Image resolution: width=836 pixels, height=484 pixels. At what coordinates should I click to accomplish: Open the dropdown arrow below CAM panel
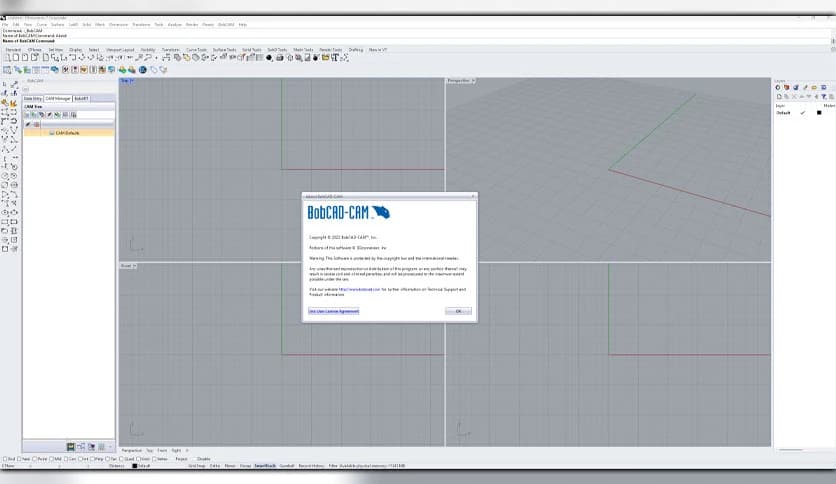tap(110, 447)
